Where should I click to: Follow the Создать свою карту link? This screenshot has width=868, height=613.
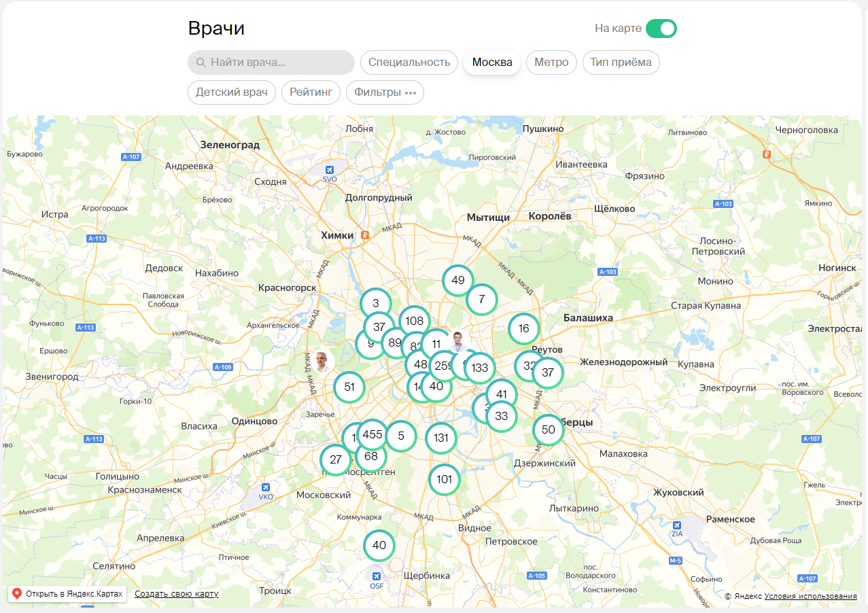[177, 594]
